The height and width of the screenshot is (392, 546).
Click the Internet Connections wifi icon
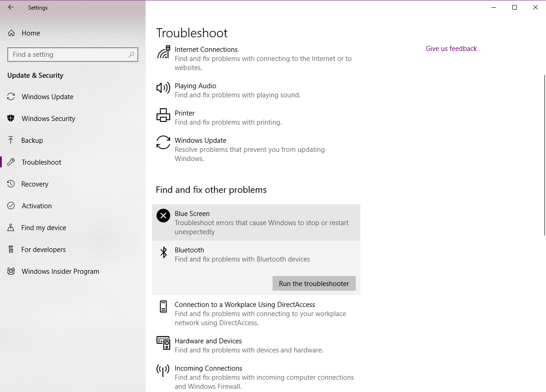(x=163, y=52)
